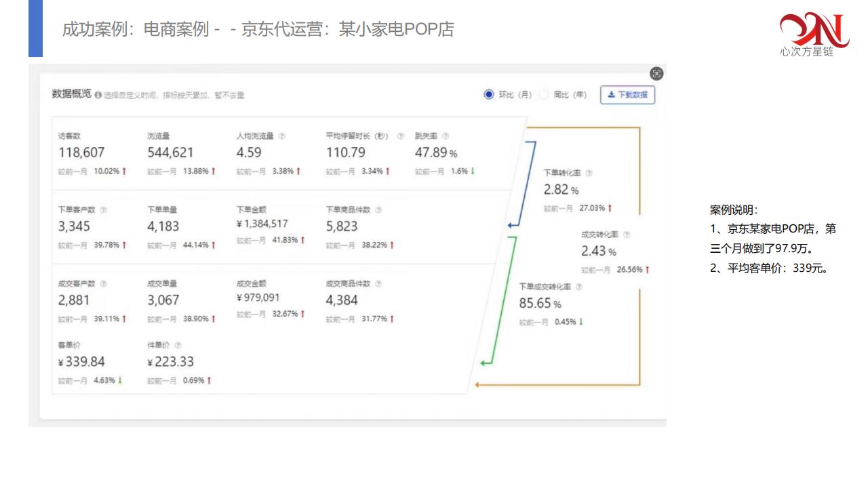Click the fullscreen expand icon above the dashboard
This screenshot has width=868, height=488.
(656, 74)
